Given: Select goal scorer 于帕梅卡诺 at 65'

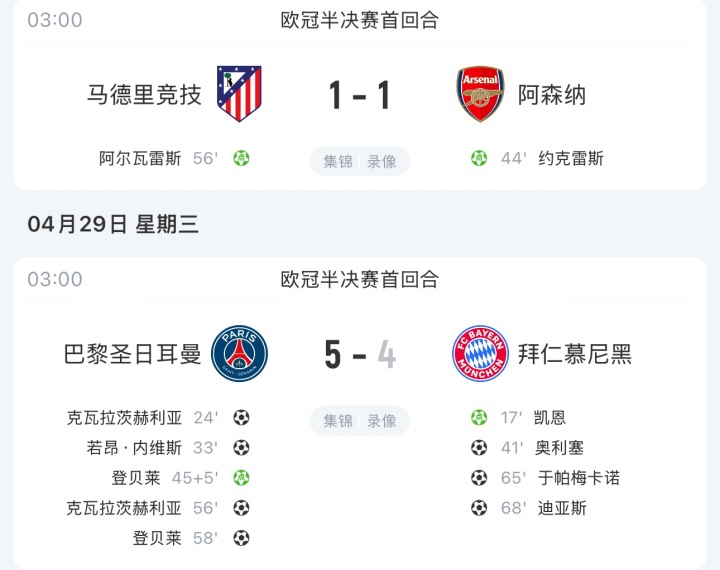Looking at the screenshot, I should (x=579, y=478).
